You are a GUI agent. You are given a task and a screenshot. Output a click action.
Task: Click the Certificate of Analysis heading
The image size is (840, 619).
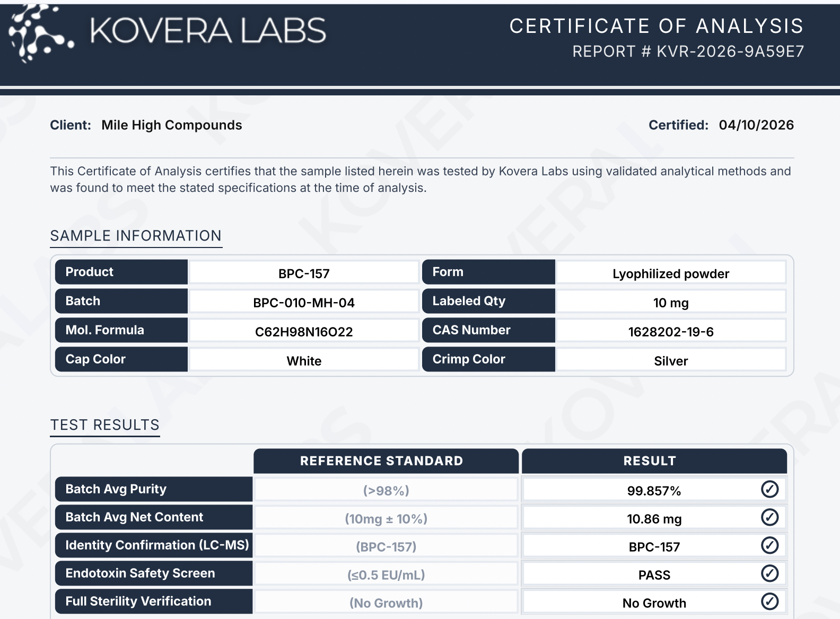[657, 26]
